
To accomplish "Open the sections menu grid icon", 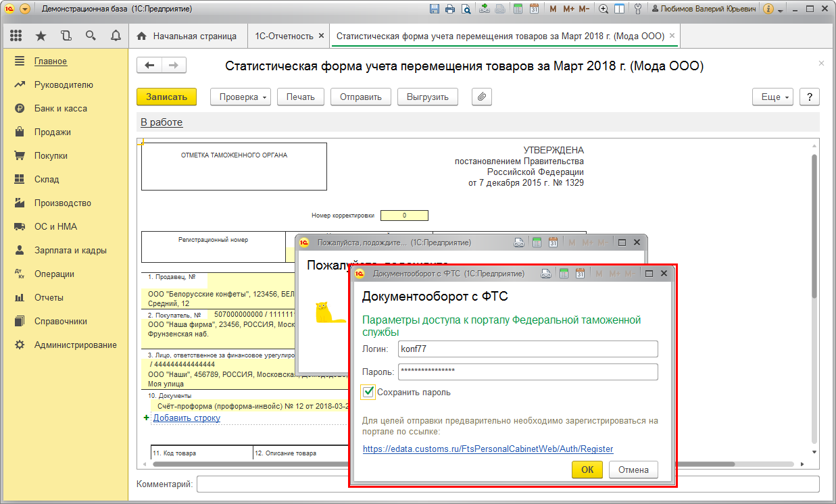I will [16, 36].
